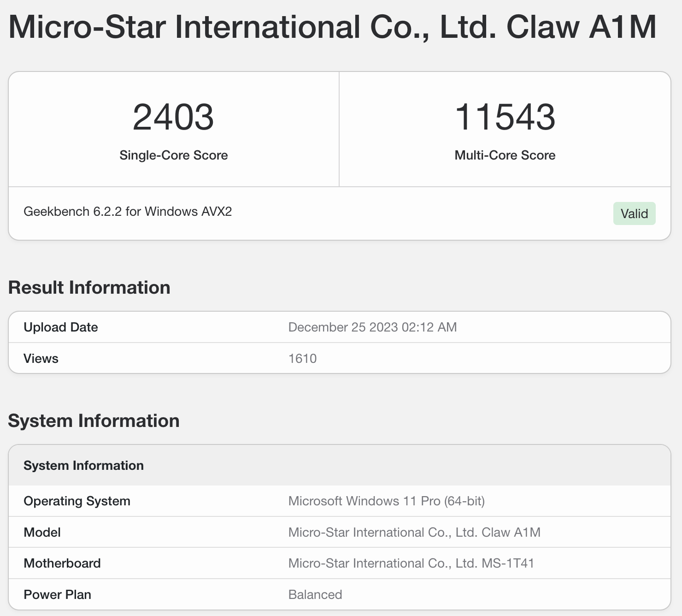This screenshot has height=616, width=682.
Task: Click the December 25 2023 upload date value
Action: point(372,327)
